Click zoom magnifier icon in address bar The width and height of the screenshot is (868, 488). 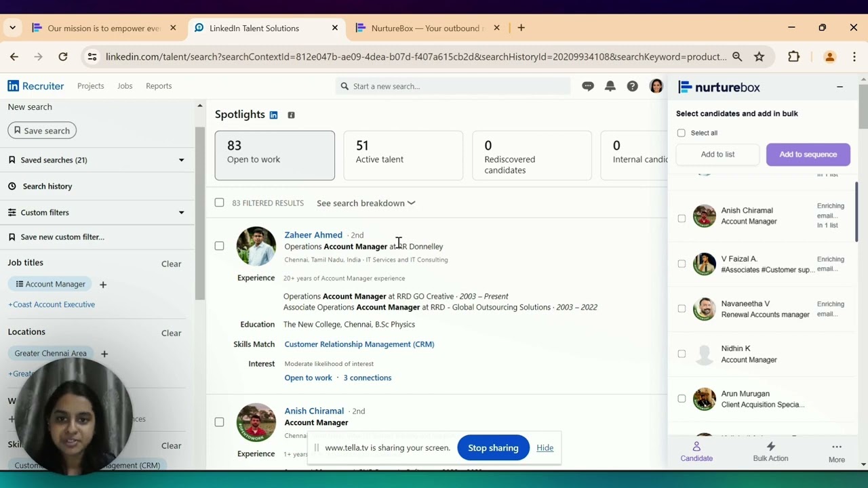737,57
